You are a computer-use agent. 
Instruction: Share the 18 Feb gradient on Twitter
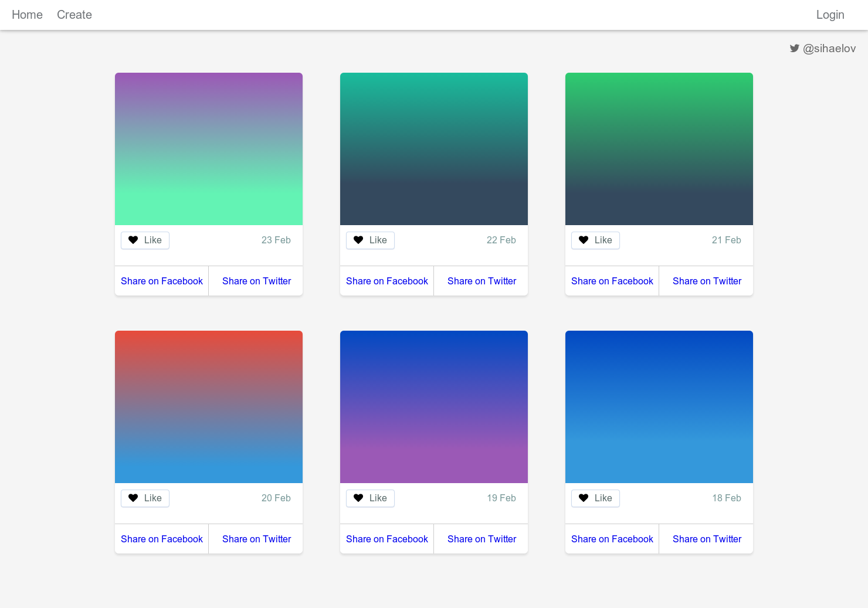tap(707, 539)
